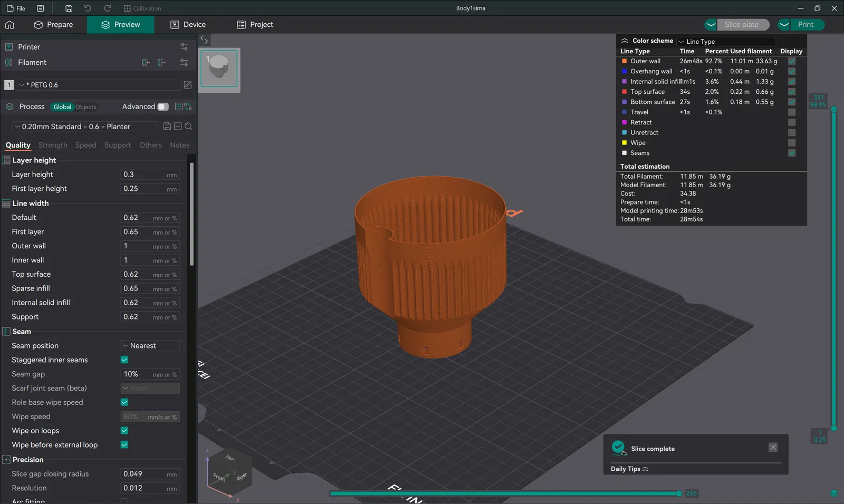Edit the PETG 0.6 filament preset
This screenshot has width=844, height=504.
(x=187, y=85)
